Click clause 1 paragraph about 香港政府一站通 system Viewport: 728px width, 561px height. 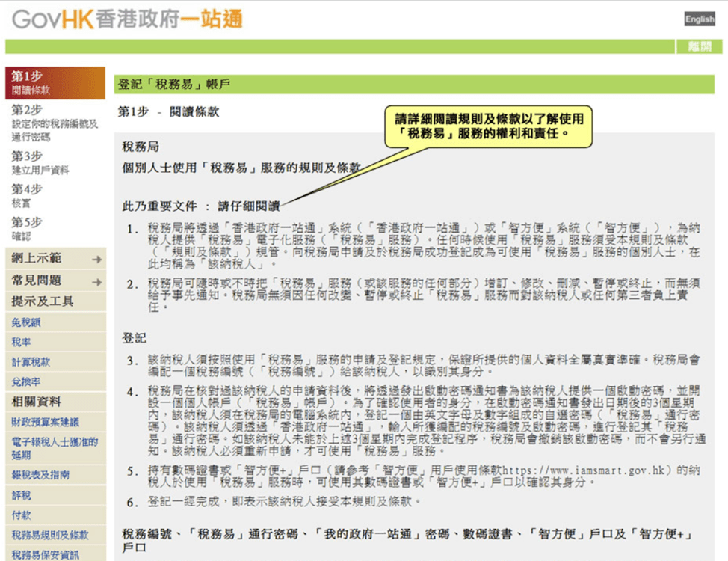point(424,246)
